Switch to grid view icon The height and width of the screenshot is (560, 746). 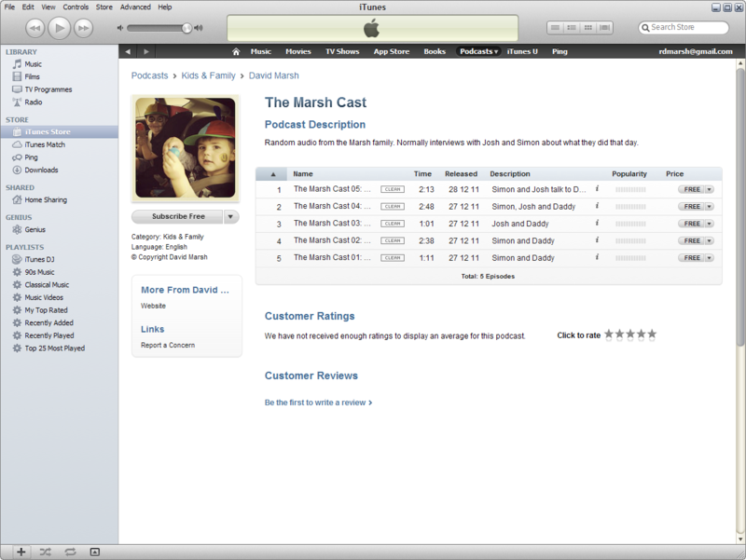coord(588,28)
